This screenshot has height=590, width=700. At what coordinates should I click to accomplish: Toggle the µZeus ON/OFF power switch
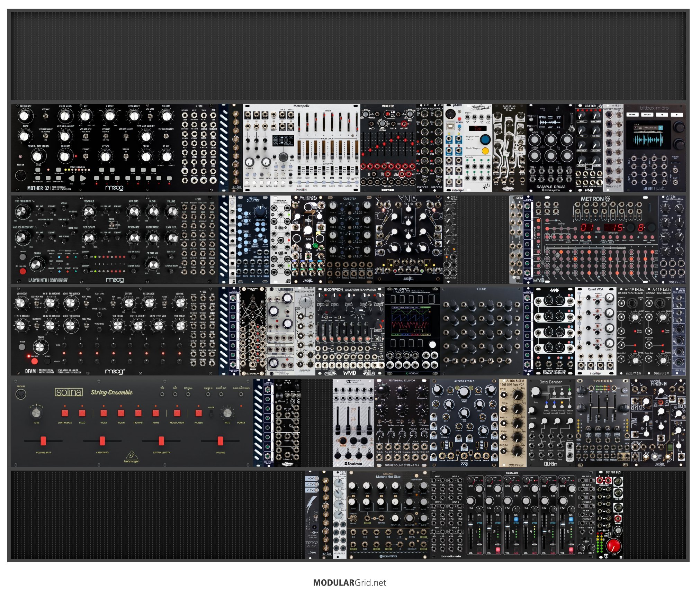[x=315, y=518]
